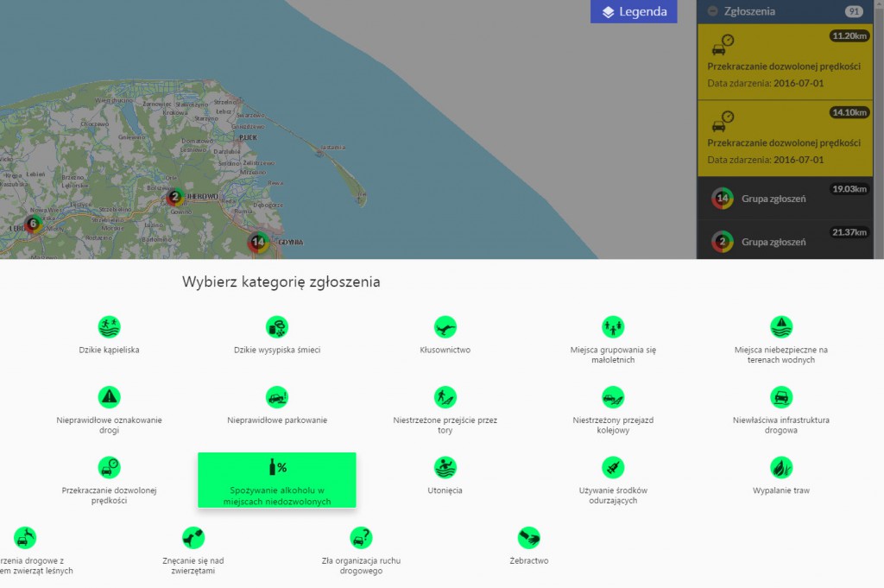Choose Znęcanie się nad zwierzętami icon
Viewport: 884px width, 588px height.
193,538
